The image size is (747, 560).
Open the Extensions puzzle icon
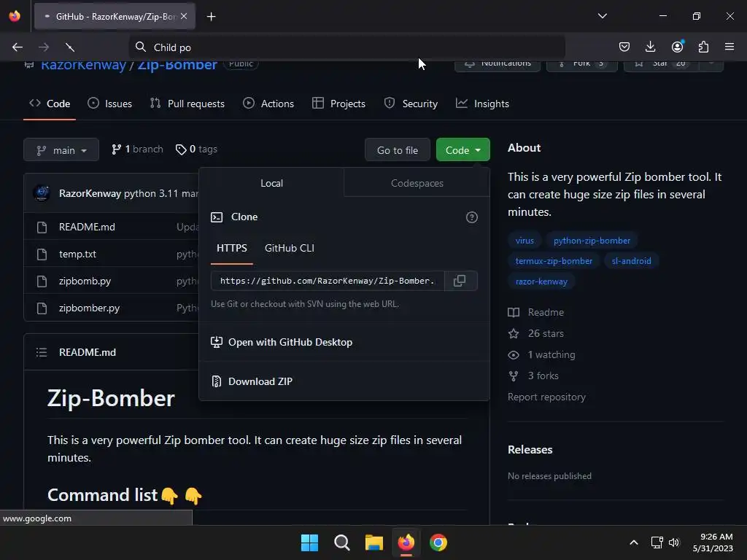coord(703,47)
